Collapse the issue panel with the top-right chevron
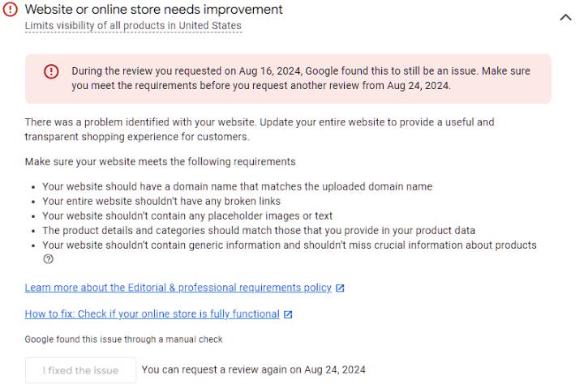This screenshot has width=588, height=384. click(565, 17)
